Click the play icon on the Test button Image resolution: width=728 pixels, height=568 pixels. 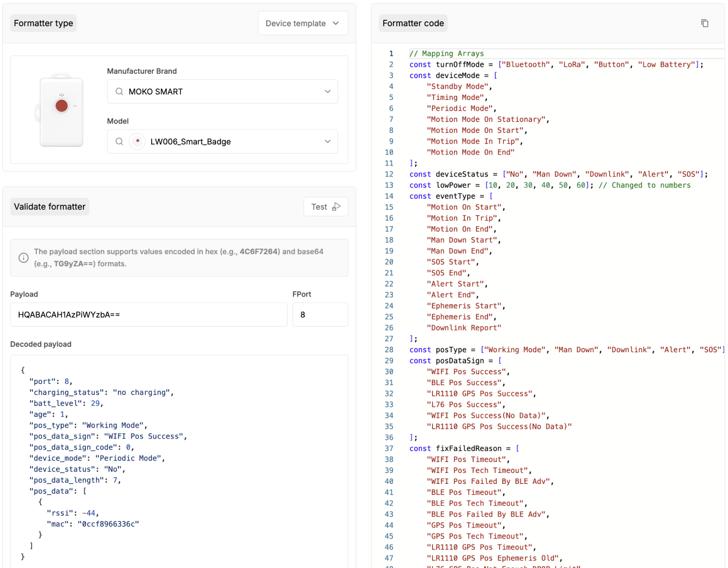336,206
